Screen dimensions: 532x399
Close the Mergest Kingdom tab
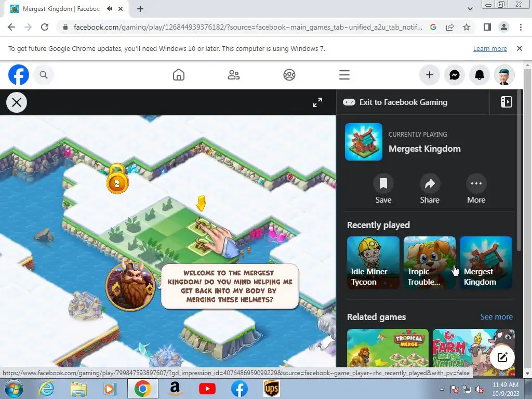coord(121,9)
